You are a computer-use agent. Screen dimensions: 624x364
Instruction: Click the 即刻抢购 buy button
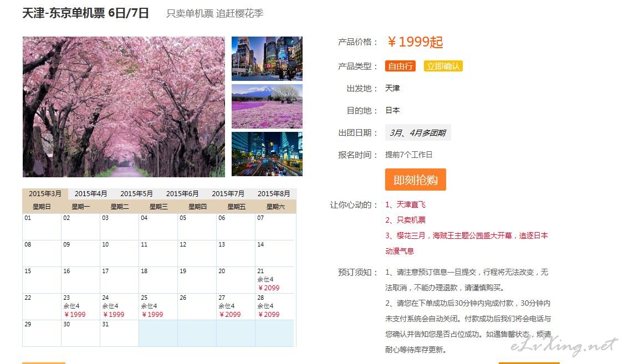(x=416, y=180)
